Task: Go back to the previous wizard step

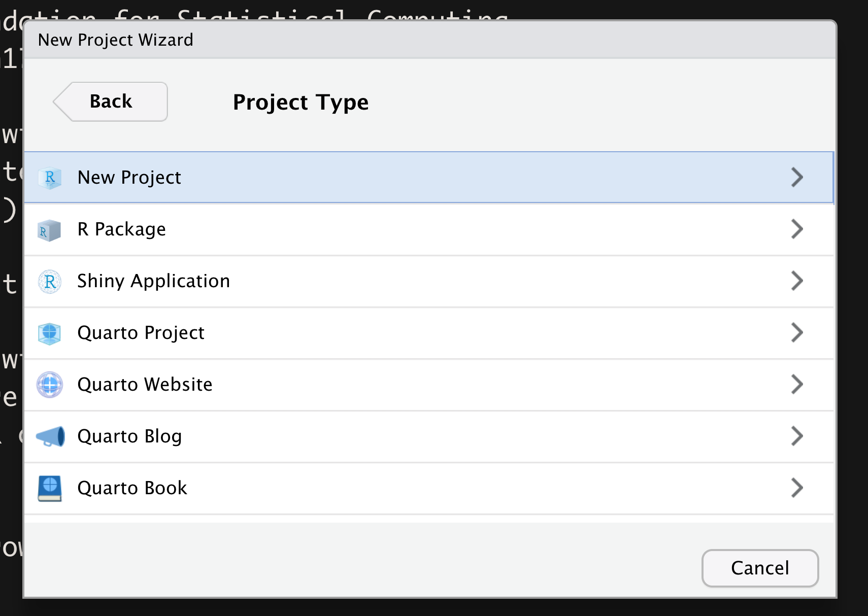Action: (x=110, y=101)
